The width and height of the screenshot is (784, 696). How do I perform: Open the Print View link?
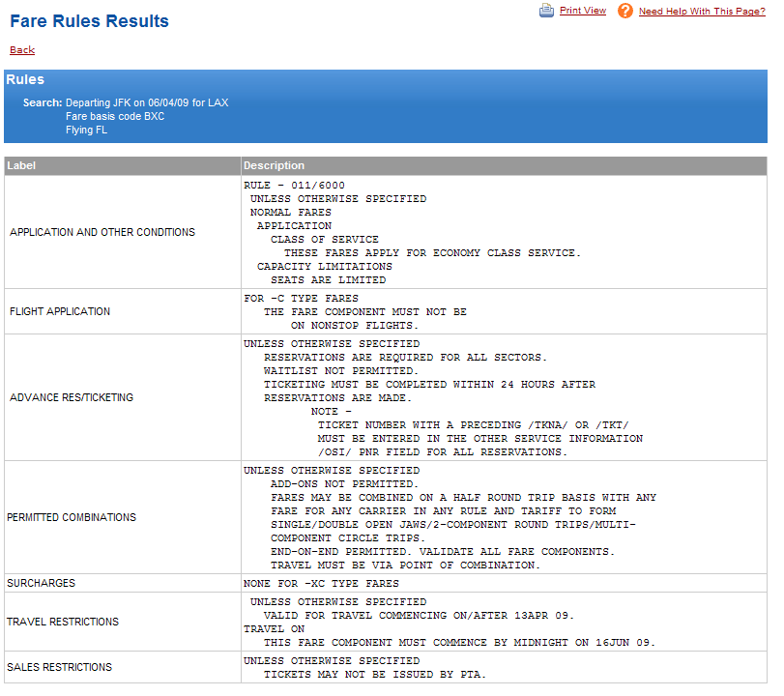(x=583, y=11)
